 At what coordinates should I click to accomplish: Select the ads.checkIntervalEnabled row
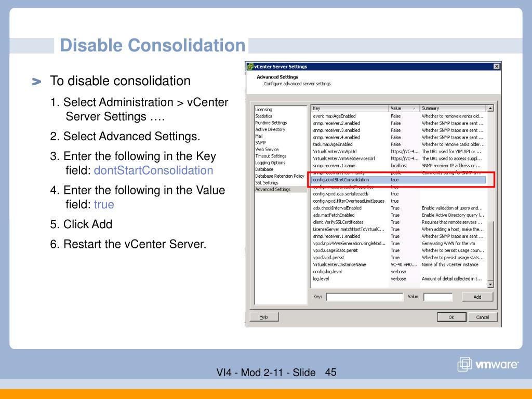[x=398, y=208]
